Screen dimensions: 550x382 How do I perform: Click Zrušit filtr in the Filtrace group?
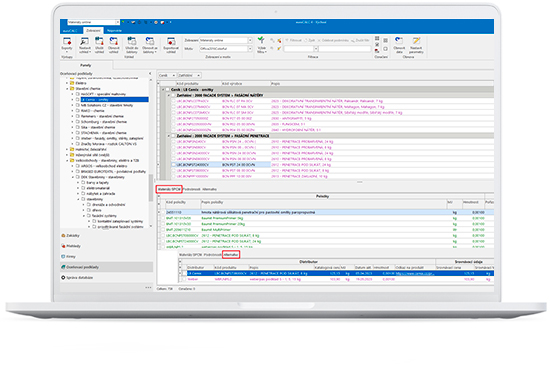(x=360, y=40)
